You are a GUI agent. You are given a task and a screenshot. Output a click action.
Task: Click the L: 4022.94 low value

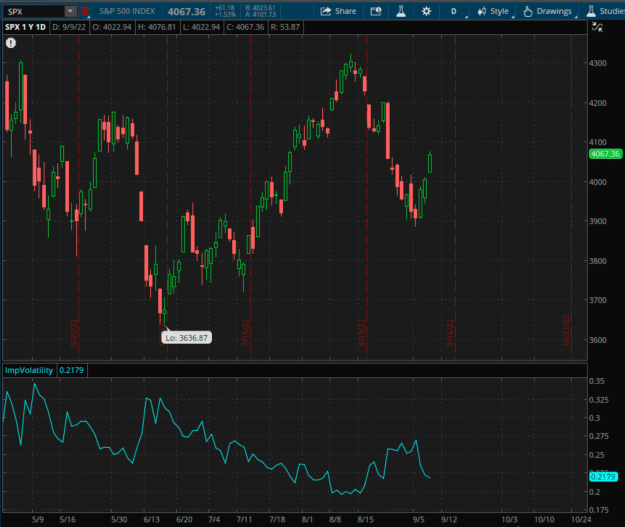(x=201, y=27)
